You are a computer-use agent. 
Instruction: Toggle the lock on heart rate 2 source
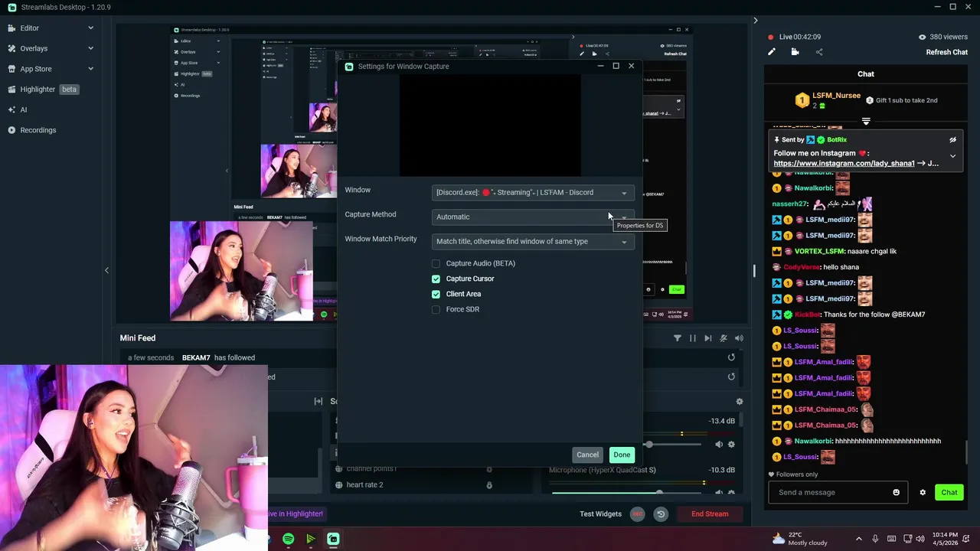pos(489,485)
